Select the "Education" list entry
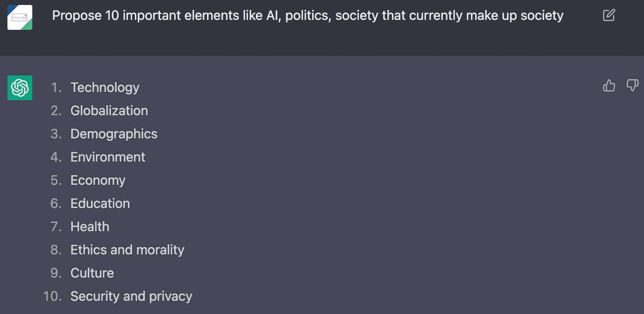The image size is (644, 314). (x=100, y=203)
